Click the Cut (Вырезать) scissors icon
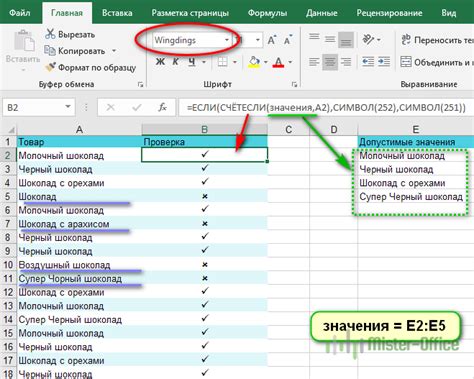The height and width of the screenshot is (379, 474). coord(50,34)
